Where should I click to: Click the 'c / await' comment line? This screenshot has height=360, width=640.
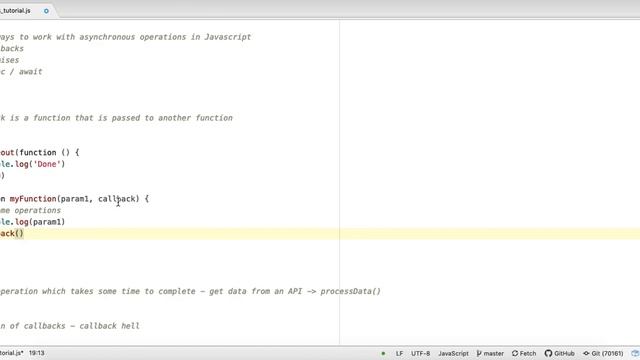coord(21,72)
